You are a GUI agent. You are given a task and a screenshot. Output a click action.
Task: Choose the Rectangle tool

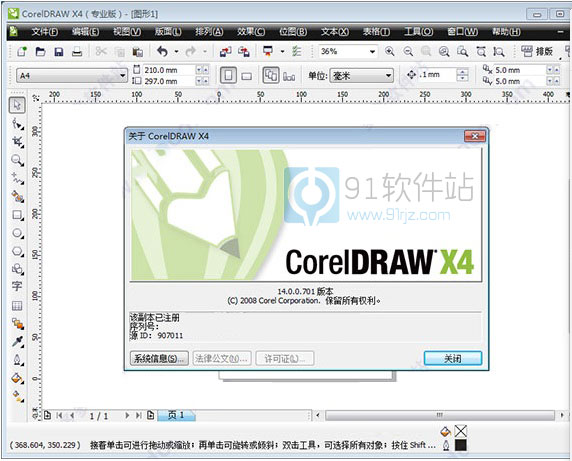17,215
